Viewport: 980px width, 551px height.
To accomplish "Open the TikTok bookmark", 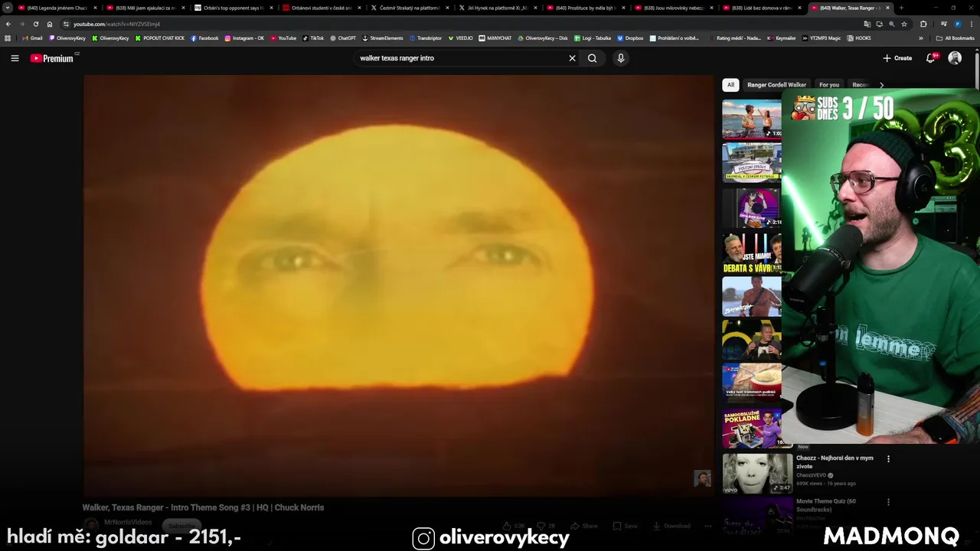I will (313, 37).
